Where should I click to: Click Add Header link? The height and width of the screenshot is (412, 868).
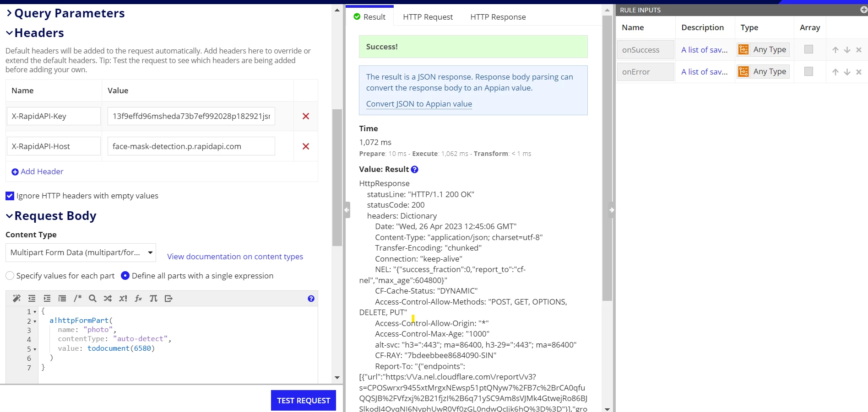point(38,171)
